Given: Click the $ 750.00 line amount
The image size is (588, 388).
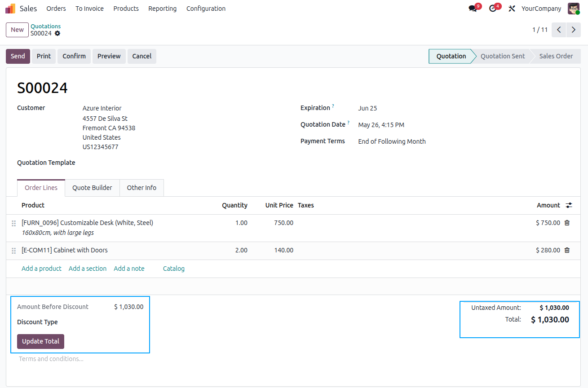Looking at the screenshot, I should coord(548,223).
